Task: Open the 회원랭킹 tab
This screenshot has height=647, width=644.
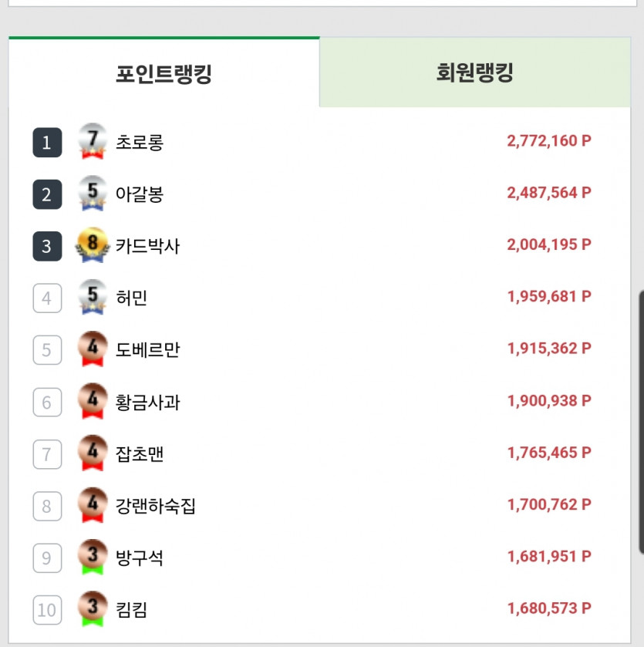Action: (474, 72)
